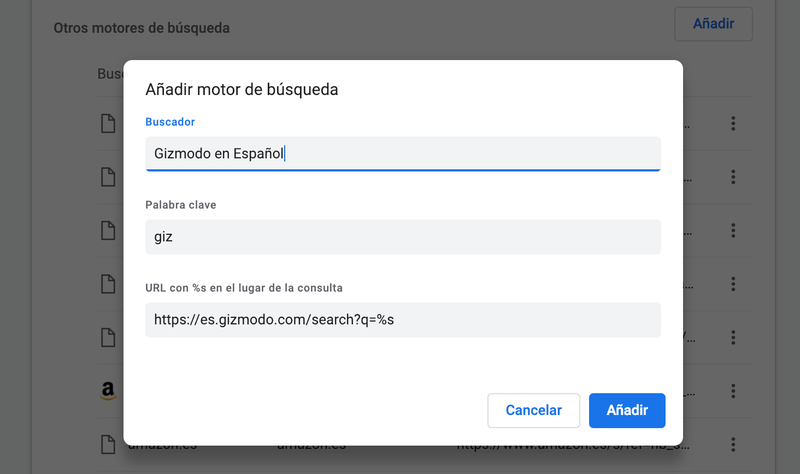Screen dimensions: 800x474
Task: Click the Buscador label above the first field
Action: point(170,122)
